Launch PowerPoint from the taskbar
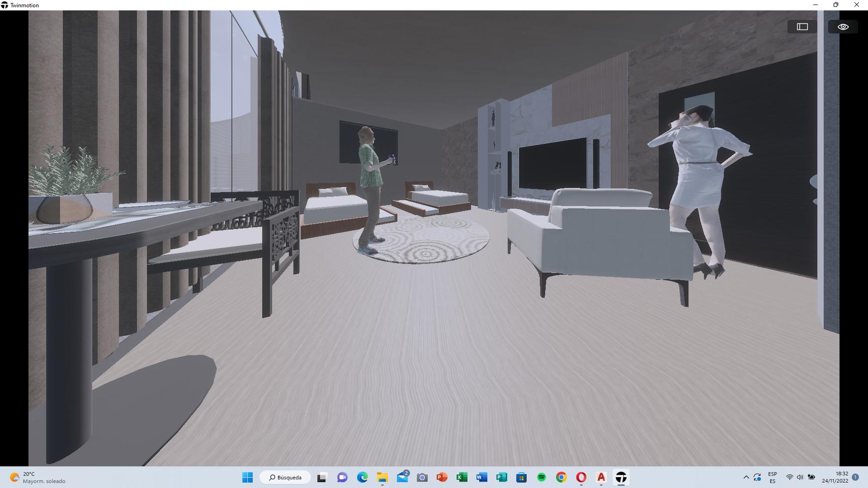868x488 pixels. coord(442,477)
